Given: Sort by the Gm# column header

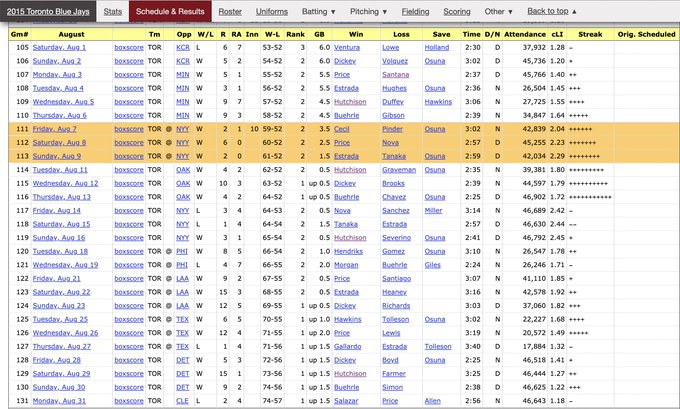Looking at the screenshot, I should pos(20,34).
